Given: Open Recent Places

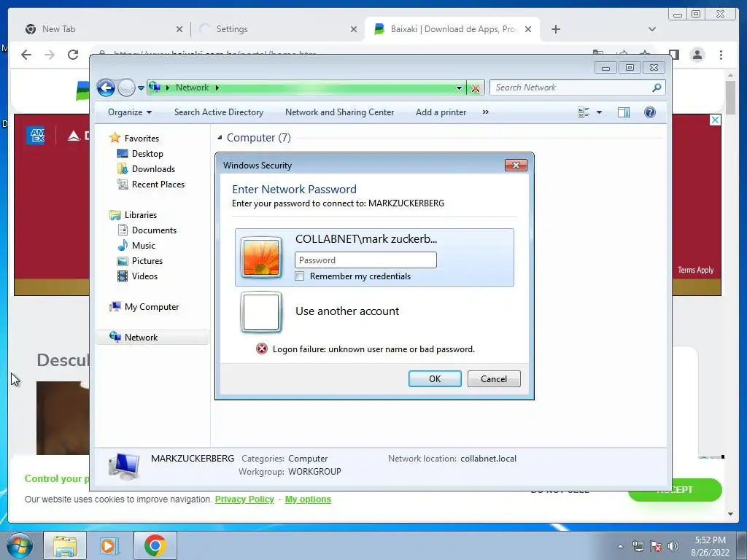Looking at the screenshot, I should tap(158, 184).
